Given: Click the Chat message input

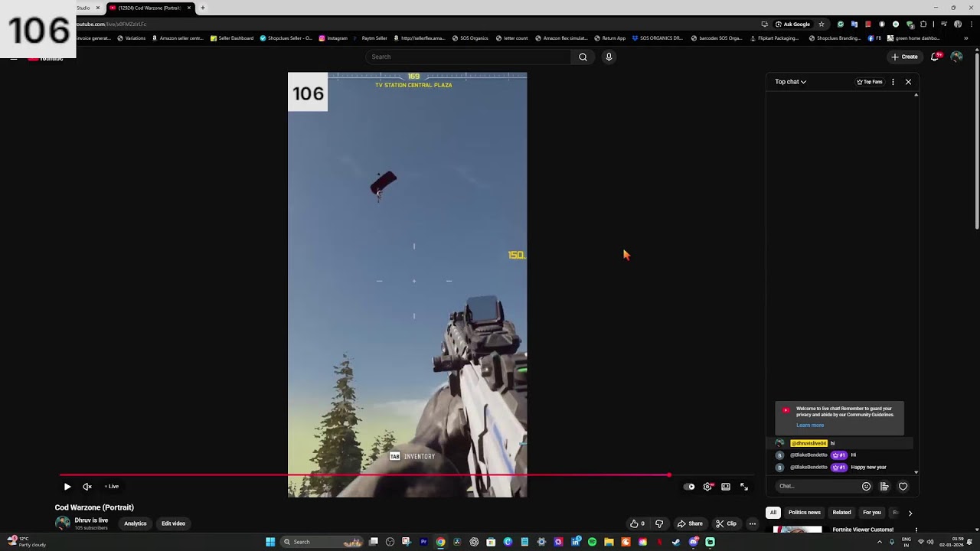Looking at the screenshot, I should click(x=816, y=486).
